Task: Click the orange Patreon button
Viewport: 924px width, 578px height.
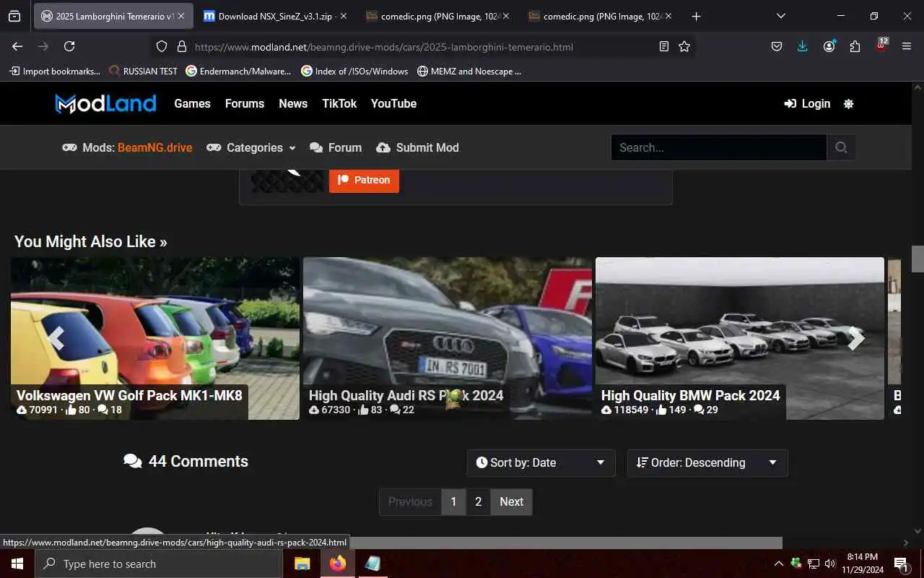Action: point(364,180)
